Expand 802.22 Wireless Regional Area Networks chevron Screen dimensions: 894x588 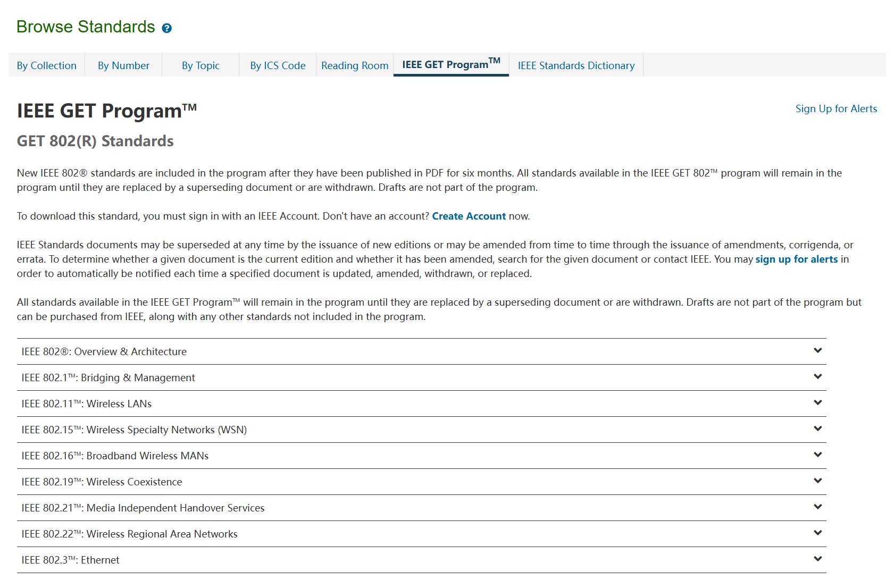[x=818, y=533]
